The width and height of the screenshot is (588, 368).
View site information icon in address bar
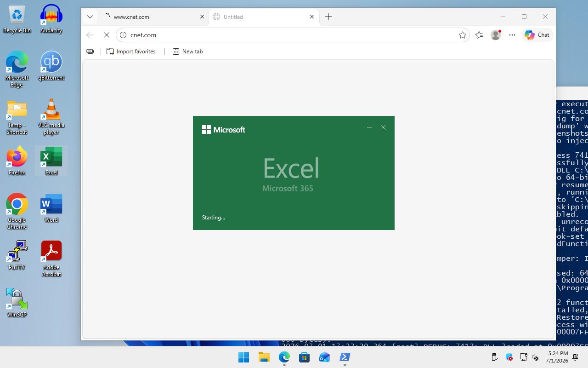click(x=123, y=35)
